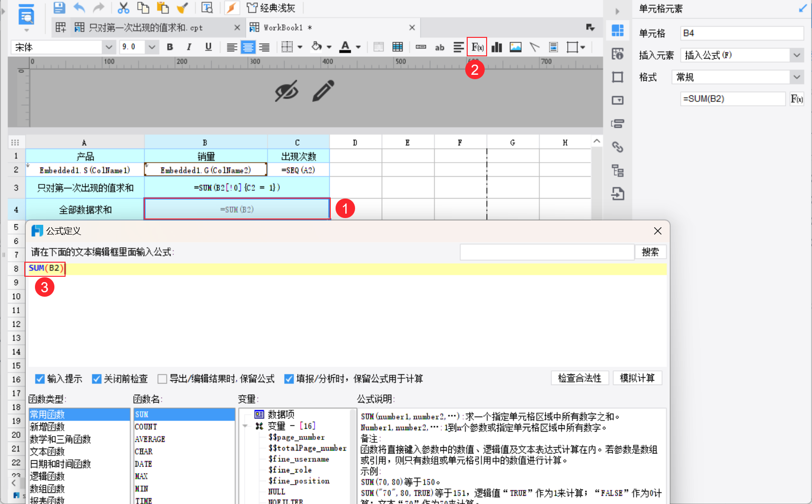Screen dimensions: 812x504
Task: Expand the fill color dropdown arrow
Action: point(329,47)
